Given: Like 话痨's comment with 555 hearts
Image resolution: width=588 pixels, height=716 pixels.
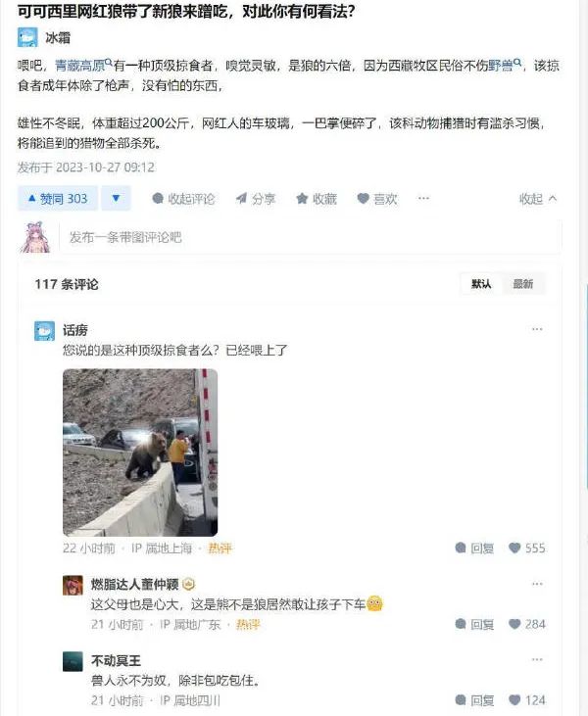Looking at the screenshot, I should coord(527,548).
